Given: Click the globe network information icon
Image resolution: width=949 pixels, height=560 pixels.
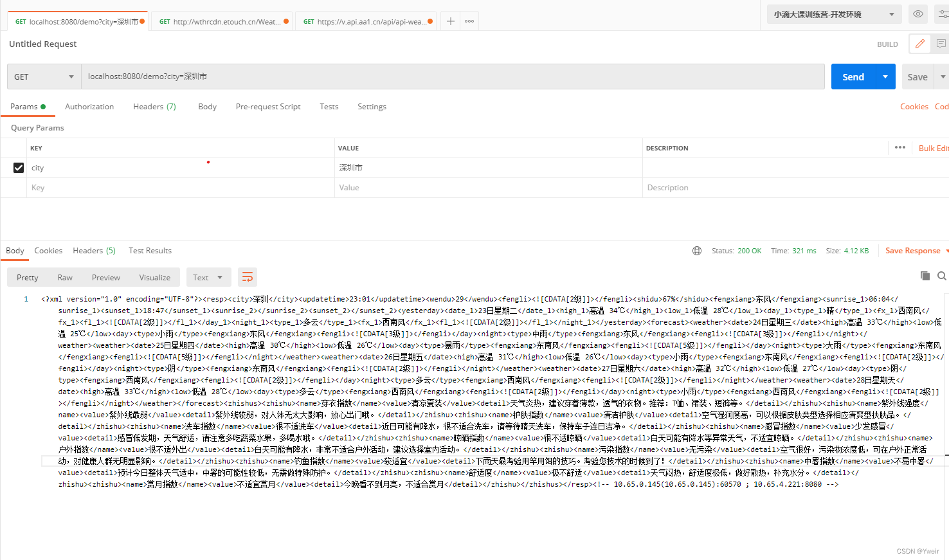Looking at the screenshot, I should (697, 251).
